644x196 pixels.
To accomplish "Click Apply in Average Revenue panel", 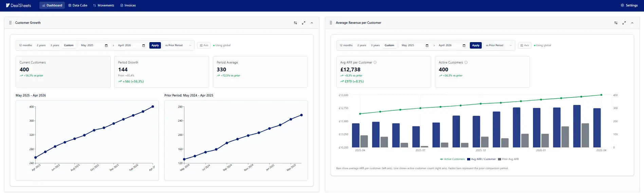I will (476, 45).
